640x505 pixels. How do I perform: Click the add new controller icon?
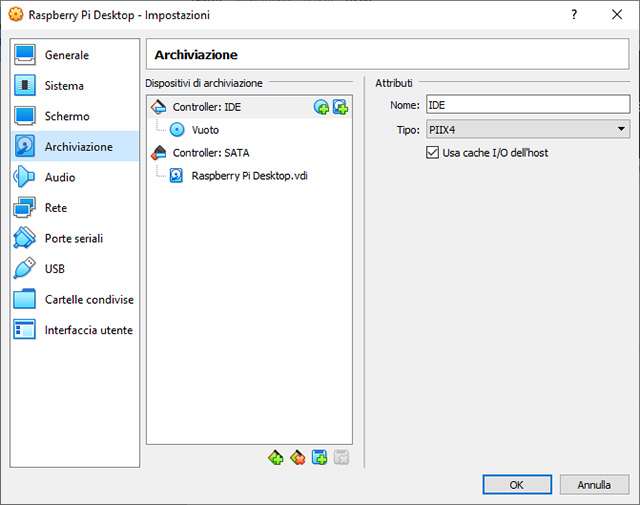click(276, 457)
